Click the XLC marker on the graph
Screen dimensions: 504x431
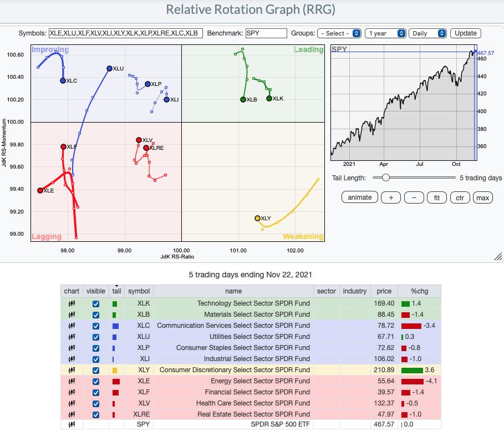pyautogui.click(x=63, y=81)
